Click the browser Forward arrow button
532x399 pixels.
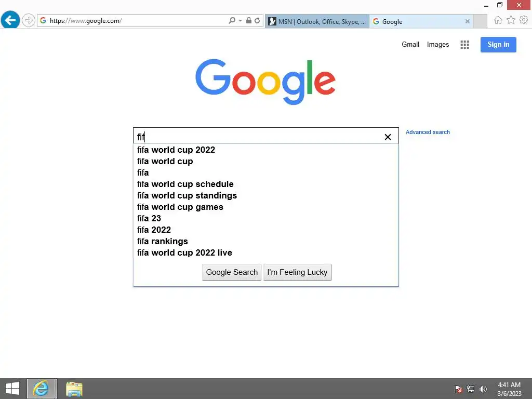coord(29,20)
